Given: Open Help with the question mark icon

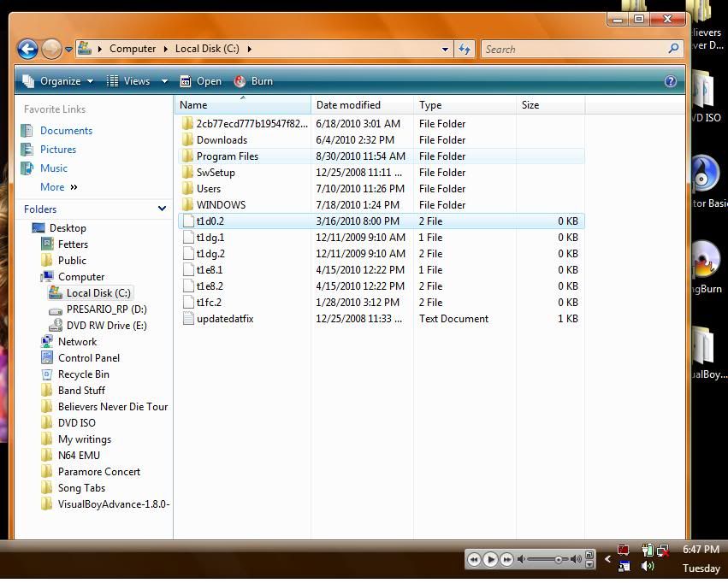Looking at the screenshot, I should (671, 81).
